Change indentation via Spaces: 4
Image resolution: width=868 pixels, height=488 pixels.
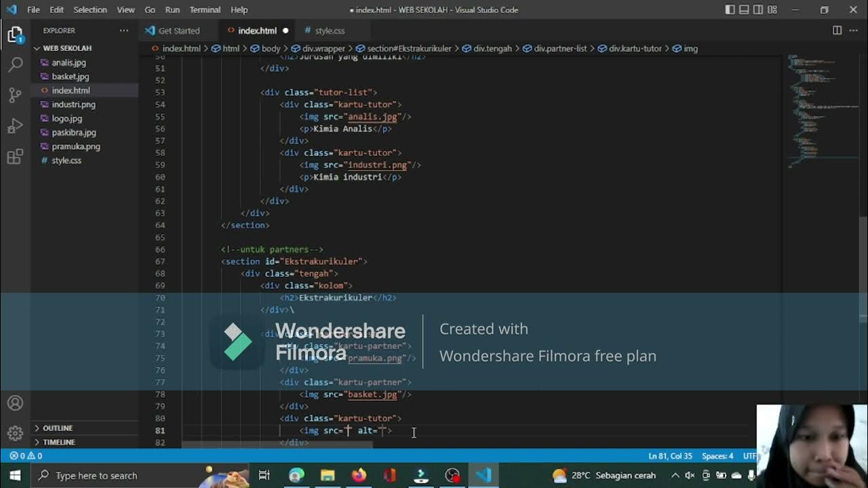point(717,456)
